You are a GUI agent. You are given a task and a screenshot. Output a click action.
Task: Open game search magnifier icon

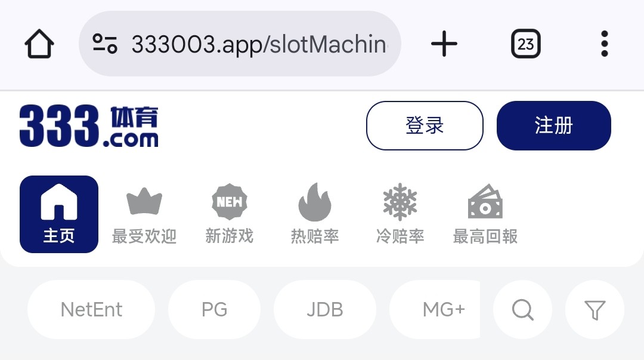522,309
